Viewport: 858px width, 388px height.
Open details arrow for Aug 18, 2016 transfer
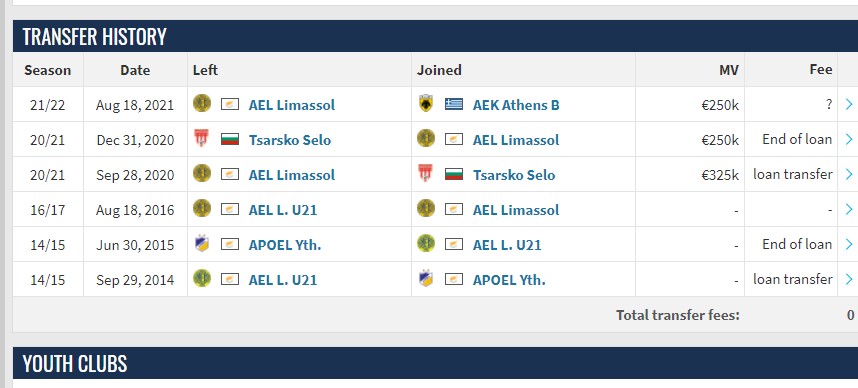[x=849, y=209]
